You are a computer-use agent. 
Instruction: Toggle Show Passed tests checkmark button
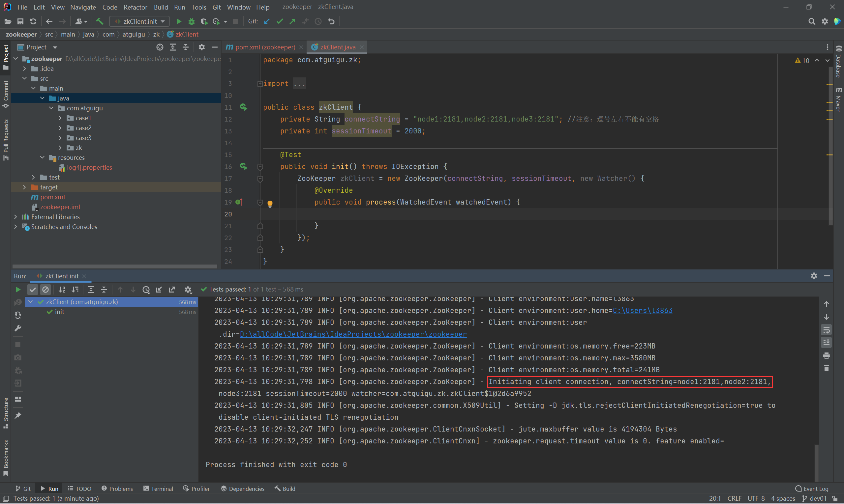click(x=33, y=289)
